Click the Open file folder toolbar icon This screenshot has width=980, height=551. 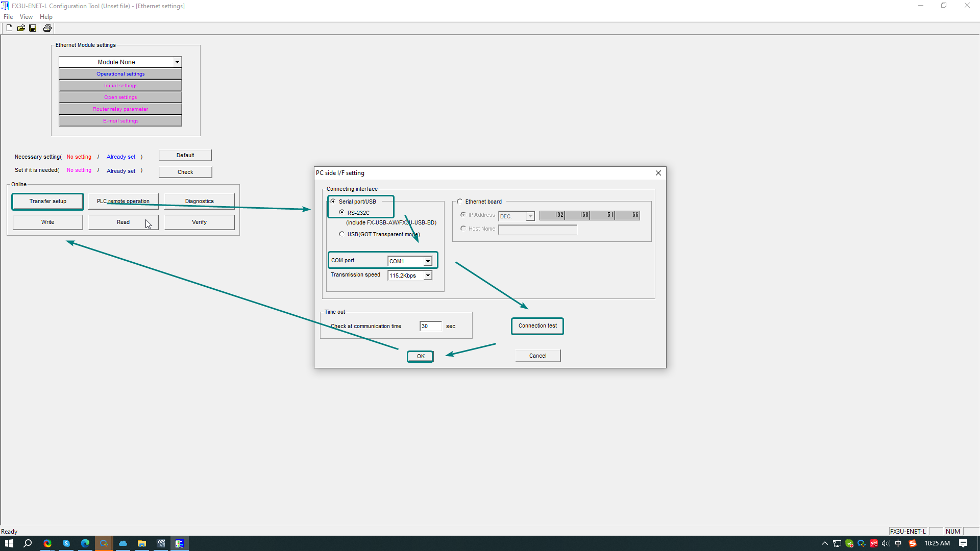(21, 28)
